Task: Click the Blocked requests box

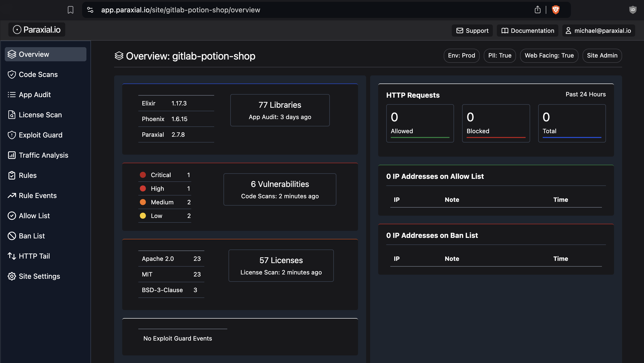Action: coord(496,123)
